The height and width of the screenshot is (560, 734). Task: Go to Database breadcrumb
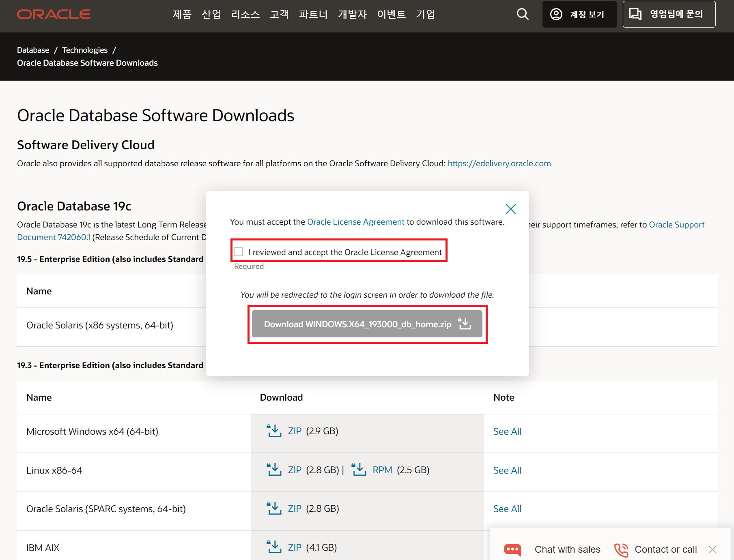pyautogui.click(x=33, y=50)
